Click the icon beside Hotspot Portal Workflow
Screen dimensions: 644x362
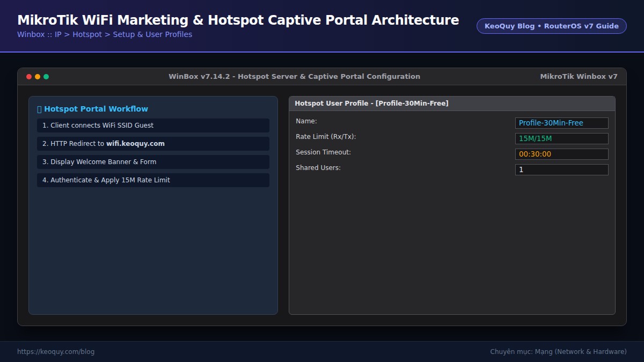[x=39, y=109]
